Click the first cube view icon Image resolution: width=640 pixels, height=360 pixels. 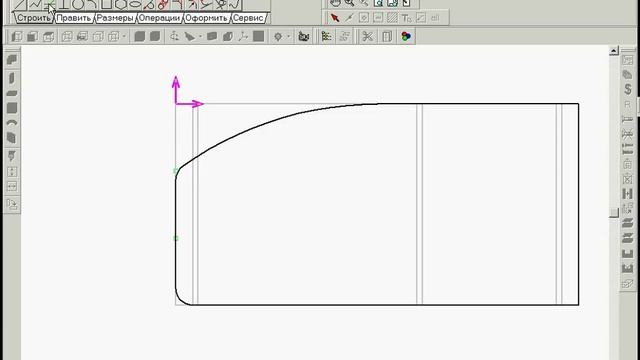17,37
